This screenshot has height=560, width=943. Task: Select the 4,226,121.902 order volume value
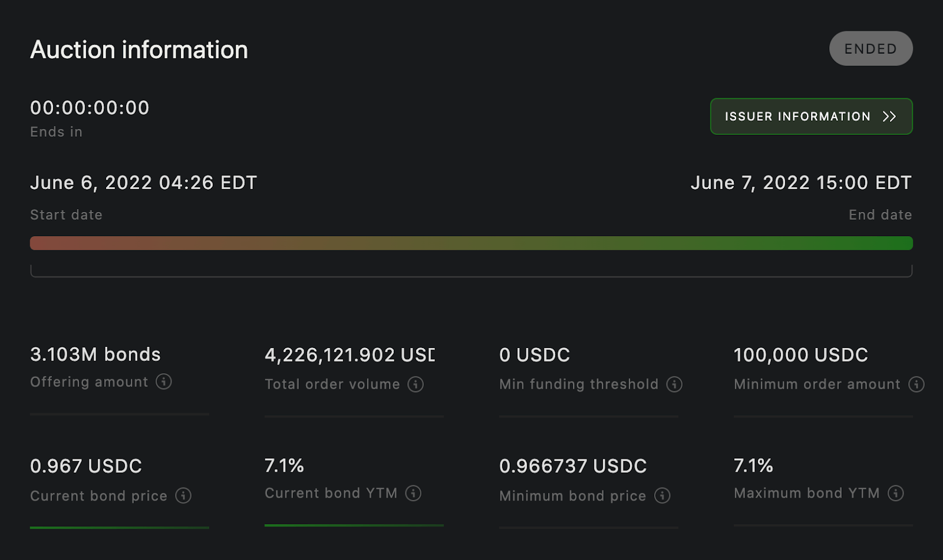(350, 354)
